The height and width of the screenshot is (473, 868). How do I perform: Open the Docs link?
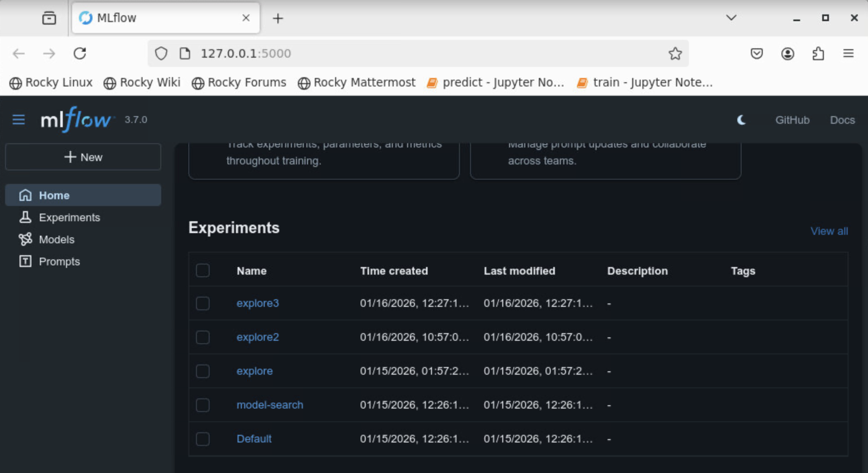tap(842, 120)
